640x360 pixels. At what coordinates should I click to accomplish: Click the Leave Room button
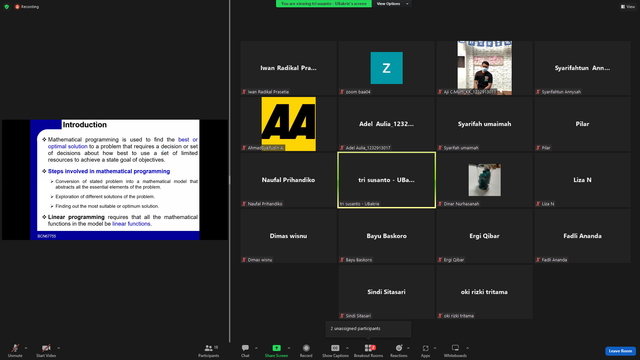pyautogui.click(x=620, y=351)
